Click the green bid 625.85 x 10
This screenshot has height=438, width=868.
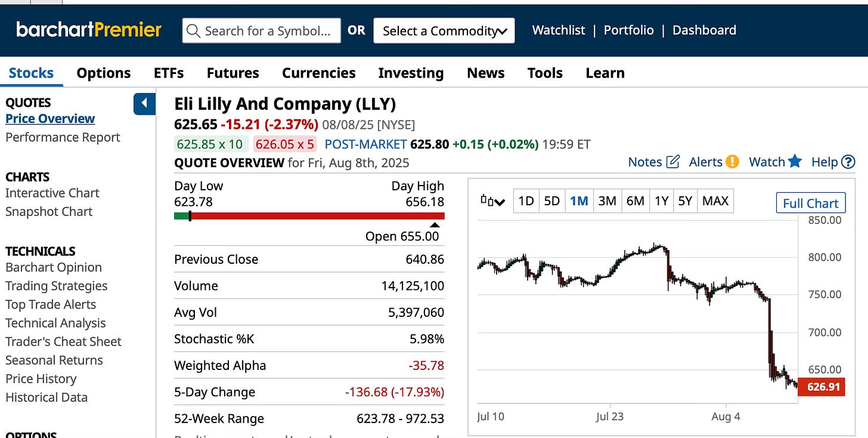click(210, 144)
